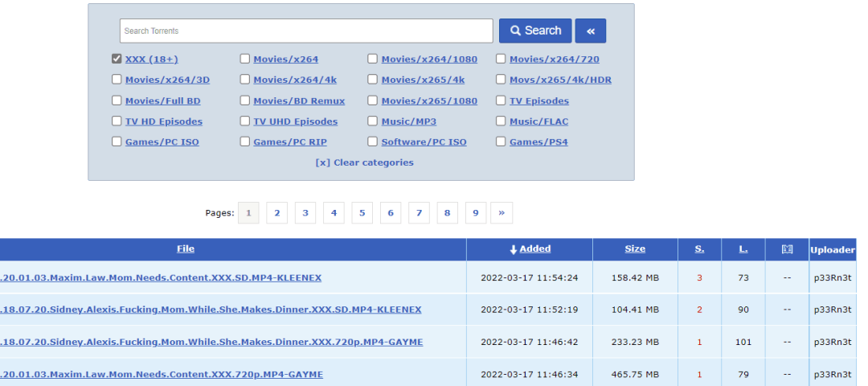The height and width of the screenshot is (386, 868).
Task: Uncheck the XXX (18+) checkbox
Action: click(117, 59)
